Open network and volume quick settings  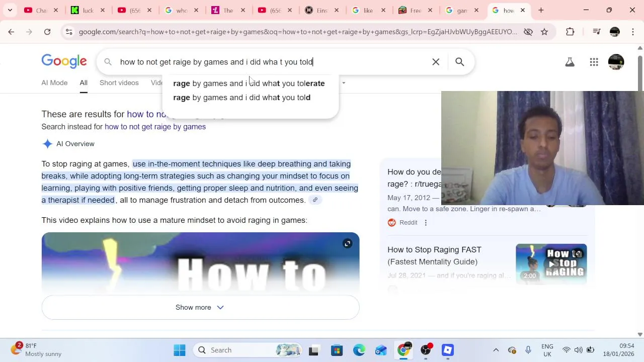578,350
